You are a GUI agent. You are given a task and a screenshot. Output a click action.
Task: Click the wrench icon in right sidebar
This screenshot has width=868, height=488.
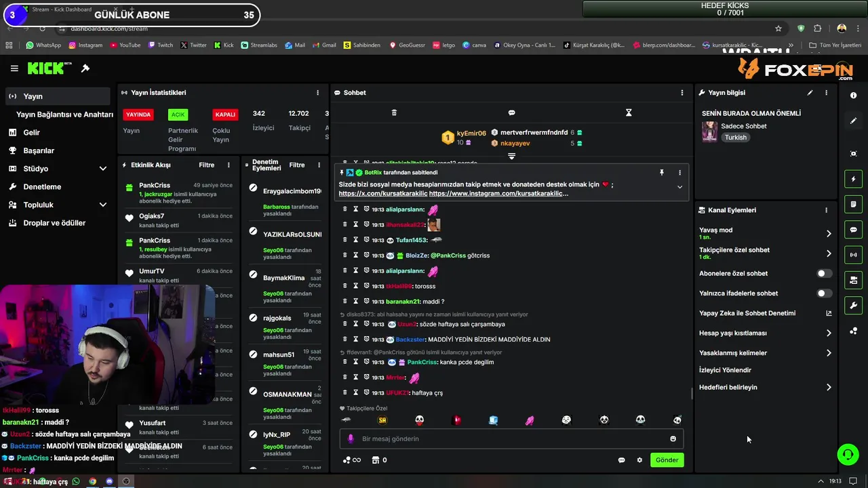click(x=853, y=306)
